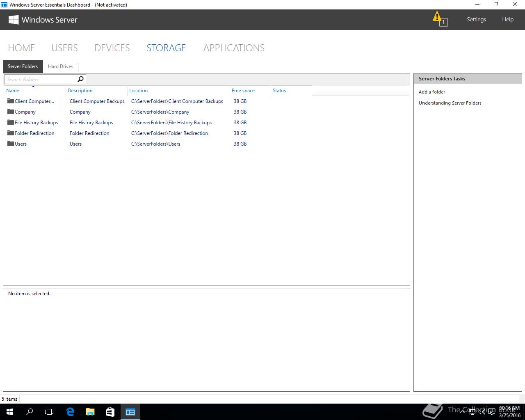
Task: Open Settings
Action: coord(476,19)
